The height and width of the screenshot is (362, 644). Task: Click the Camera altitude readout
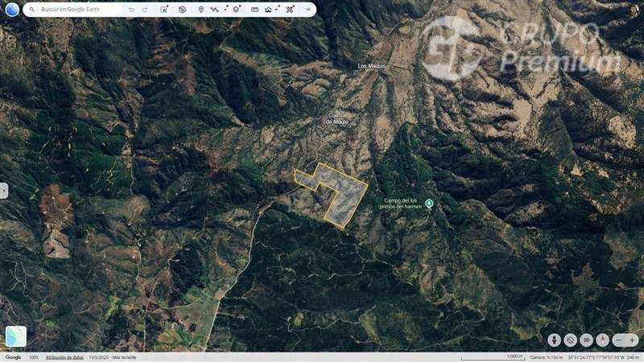[x=546, y=357]
